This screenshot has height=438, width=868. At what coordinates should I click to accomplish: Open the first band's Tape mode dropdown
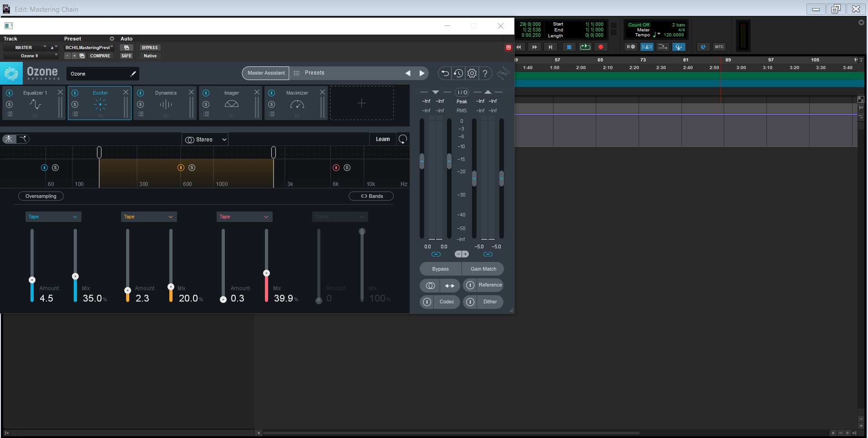click(53, 217)
